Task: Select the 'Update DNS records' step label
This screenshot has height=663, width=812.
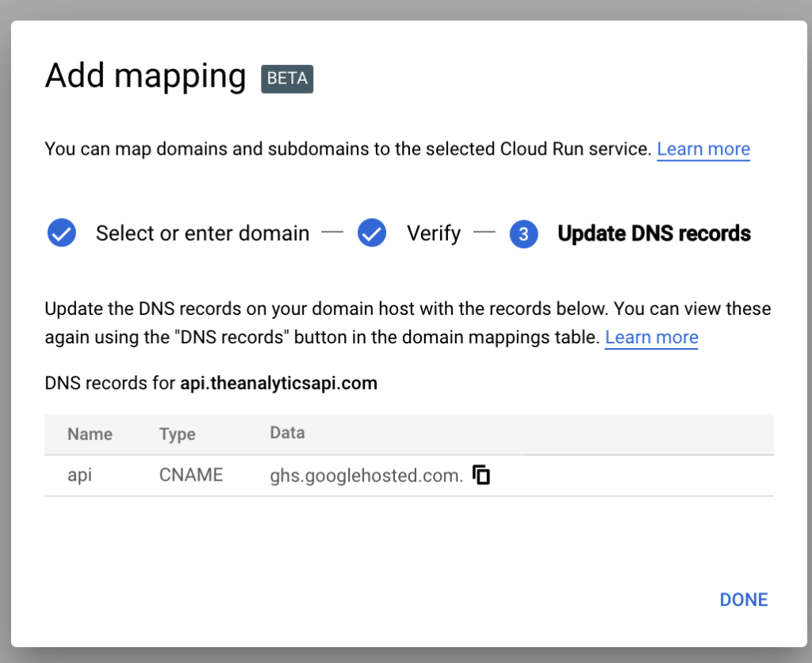Action: pyautogui.click(x=654, y=233)
